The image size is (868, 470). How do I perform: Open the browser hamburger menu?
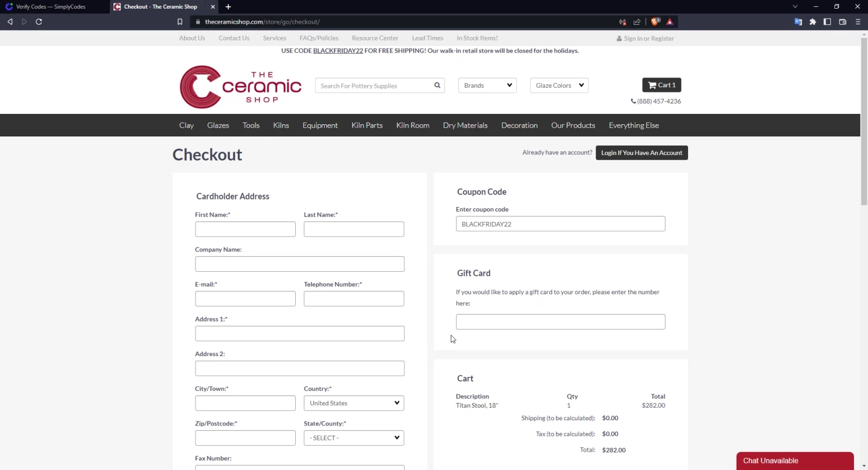(x=858, y=22)
